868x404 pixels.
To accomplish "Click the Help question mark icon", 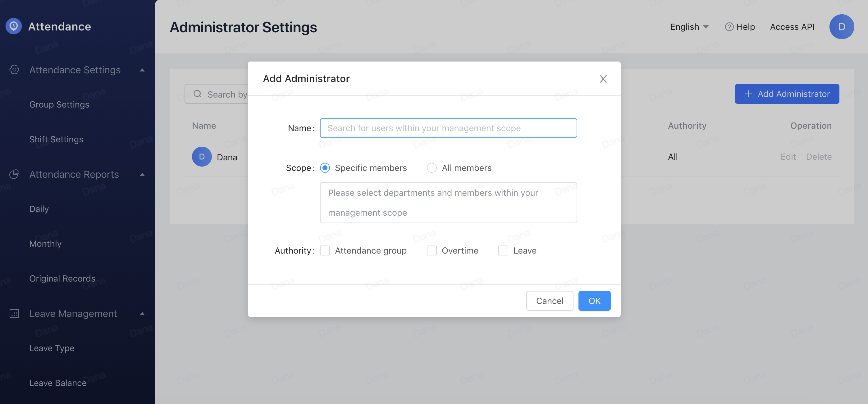I will pos(729,27).
